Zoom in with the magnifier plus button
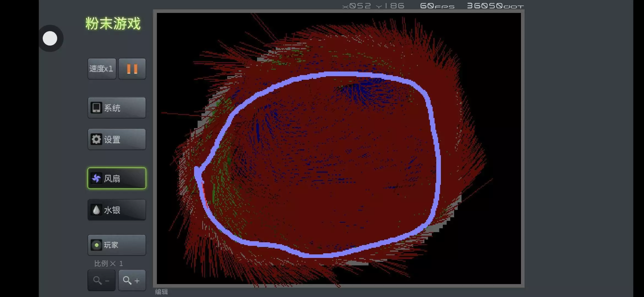Viewport: 644px width, 297px height. point(132,280)
